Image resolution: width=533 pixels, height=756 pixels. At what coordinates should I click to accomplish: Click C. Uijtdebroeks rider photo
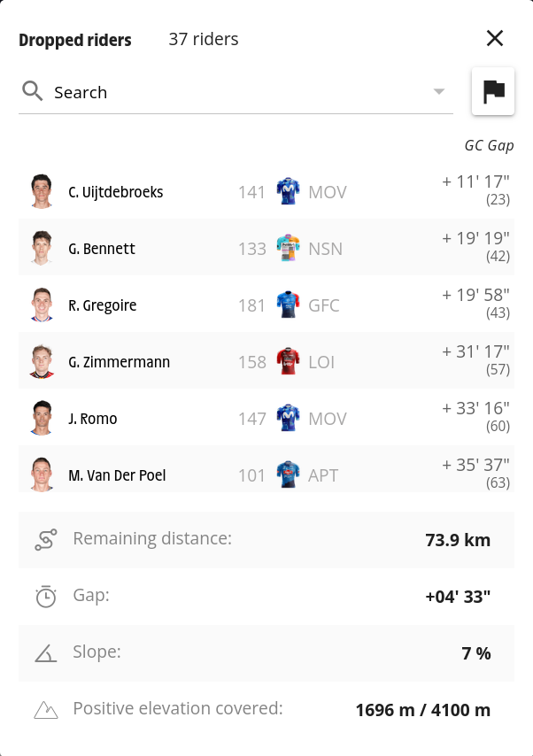tap(42, 191)
